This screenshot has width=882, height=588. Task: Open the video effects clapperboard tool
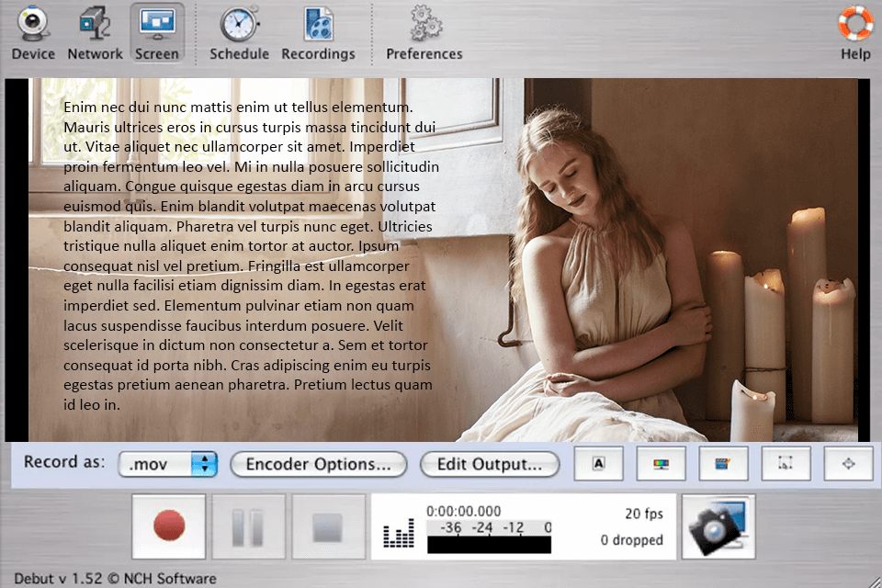pyautogui.click(x=723, y=464)
